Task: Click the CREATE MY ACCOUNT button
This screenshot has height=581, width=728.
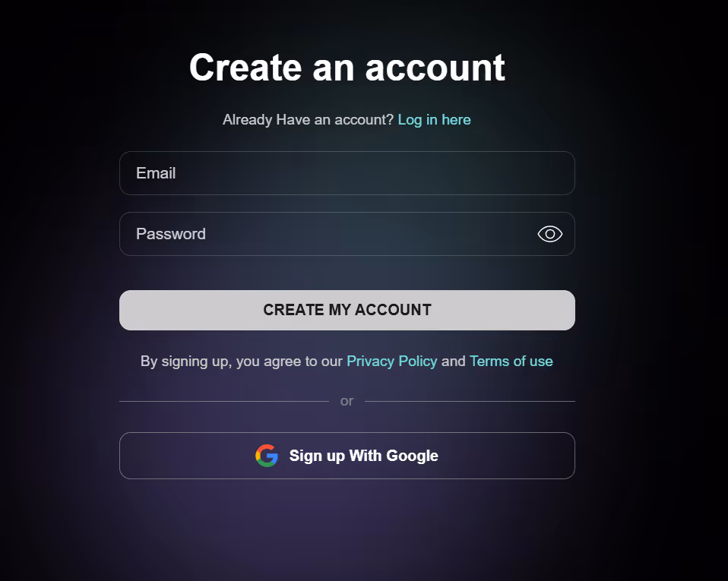Action: pos(347,310)
